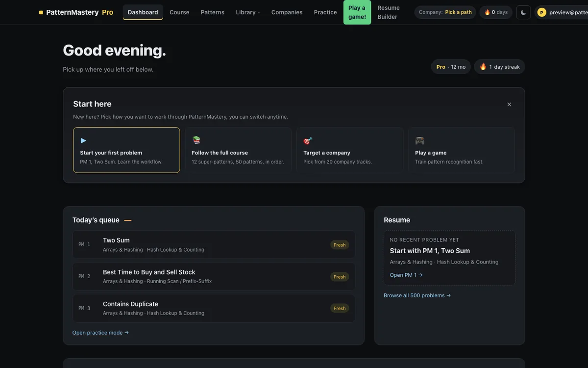
Task: Select the Target a company card
Action: 350,150
